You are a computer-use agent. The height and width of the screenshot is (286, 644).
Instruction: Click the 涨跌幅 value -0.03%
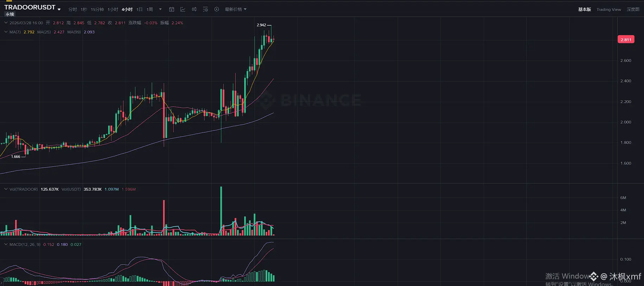pos(151,23)
